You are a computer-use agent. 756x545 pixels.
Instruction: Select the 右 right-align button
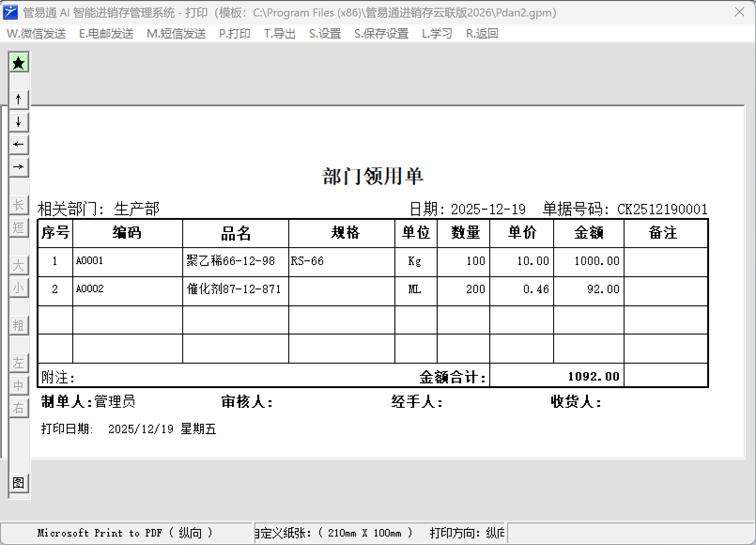click(19, 408)
